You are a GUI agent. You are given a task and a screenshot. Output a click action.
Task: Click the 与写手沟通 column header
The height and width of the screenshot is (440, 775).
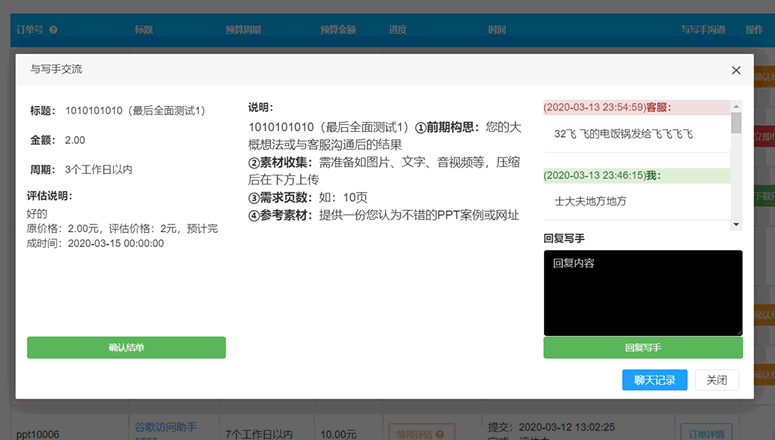[x=703, y=30]
